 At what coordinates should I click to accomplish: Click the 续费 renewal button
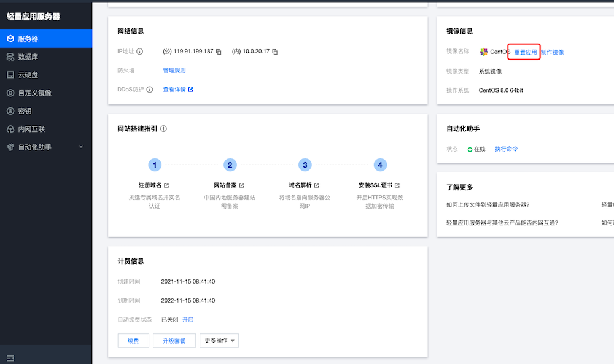coord(133,341)
